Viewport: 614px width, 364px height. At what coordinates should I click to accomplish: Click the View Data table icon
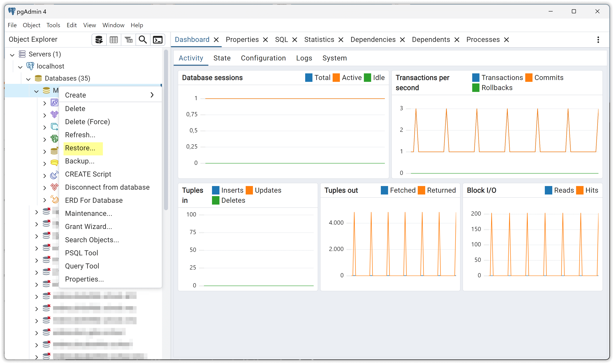[x=114, y=40]
